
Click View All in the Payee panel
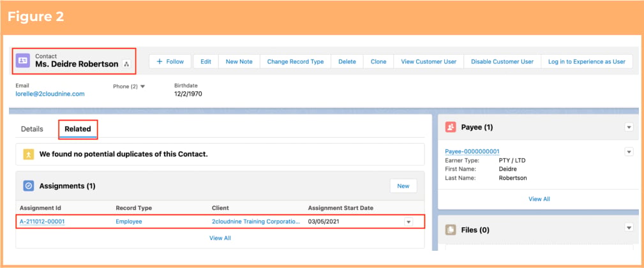point(539,198)
